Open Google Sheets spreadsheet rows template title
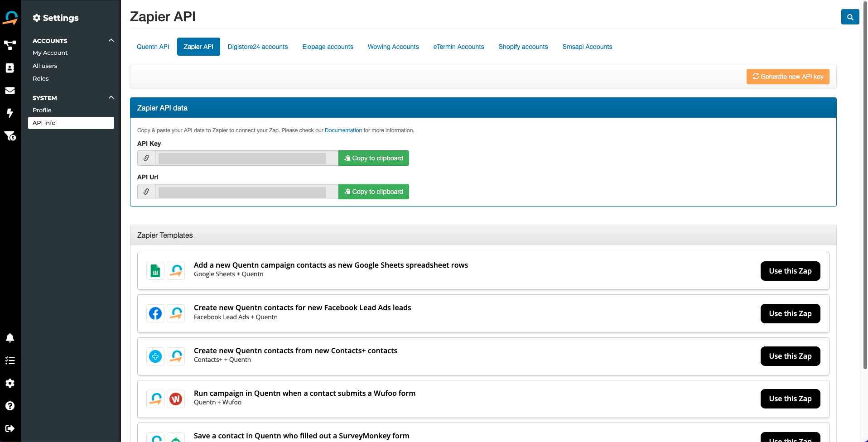Viewport: 868px width, 442px height. click(331, 265)
